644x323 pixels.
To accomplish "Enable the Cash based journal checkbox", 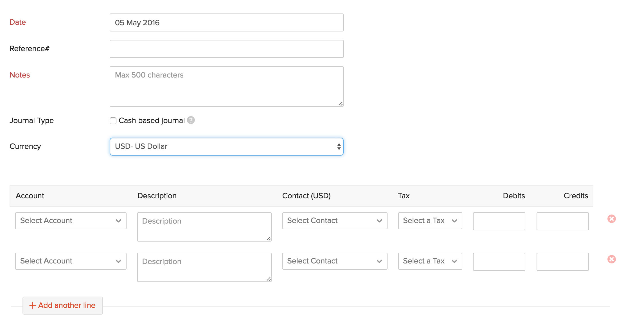I will 113,121.
